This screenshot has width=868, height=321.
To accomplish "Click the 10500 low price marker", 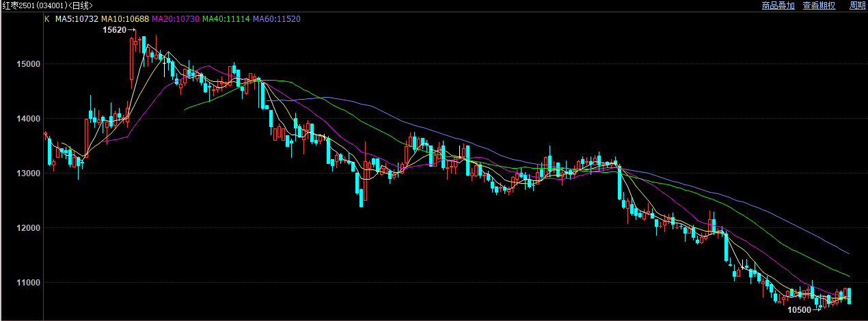I will click(x=800, y=310).
